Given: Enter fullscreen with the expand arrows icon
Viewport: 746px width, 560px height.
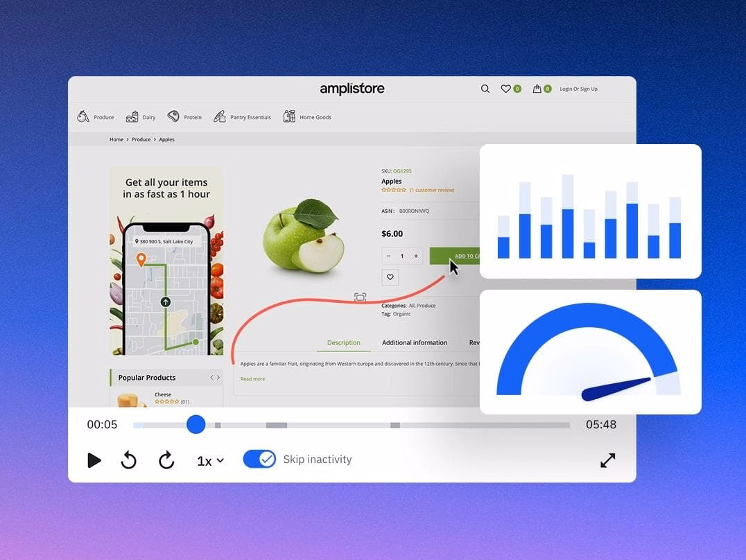Looking at the screenshot, I should pyautogui.click(x=607, y=460).
